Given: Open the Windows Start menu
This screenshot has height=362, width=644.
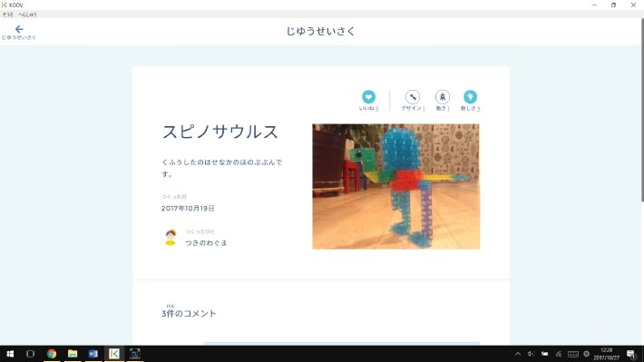Looking at the screenshot, I should tap(10, 354).
